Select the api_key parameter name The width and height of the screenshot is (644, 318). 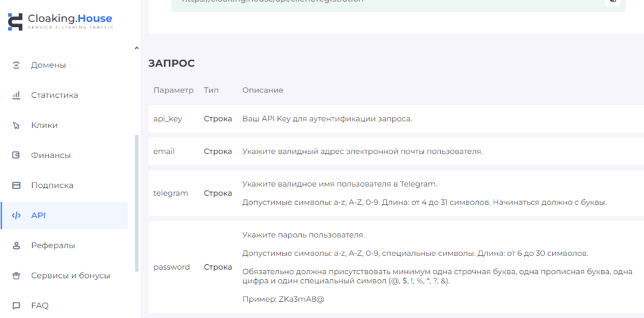tap(168, 119)
